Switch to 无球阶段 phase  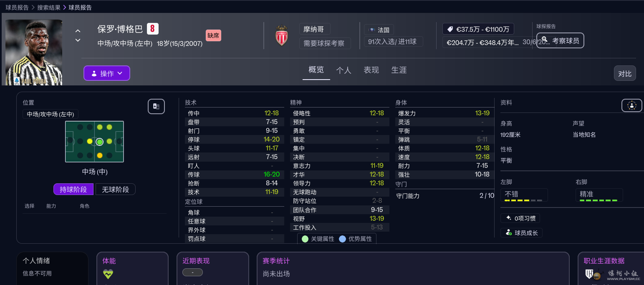pyautogui.click(x=116, y=190)
